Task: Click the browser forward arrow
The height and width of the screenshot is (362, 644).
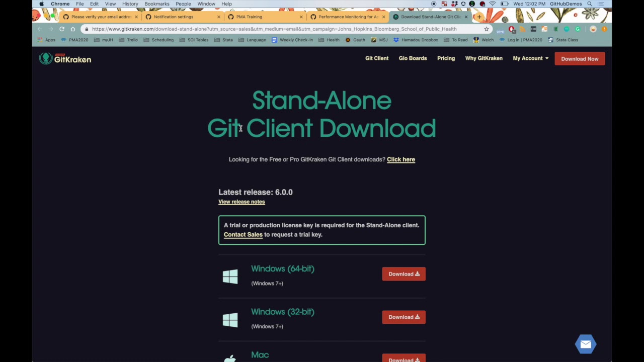Action: 50,29
